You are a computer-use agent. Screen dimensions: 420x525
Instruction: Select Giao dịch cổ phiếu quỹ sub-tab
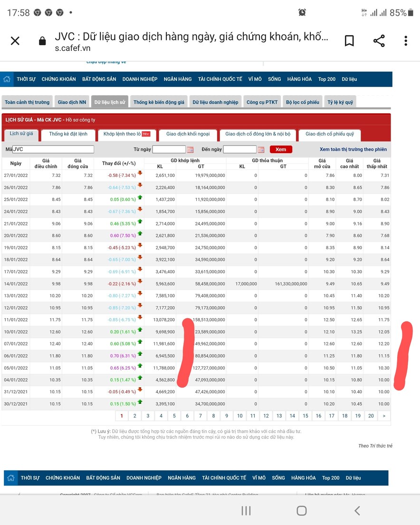(x=330, y=134)
